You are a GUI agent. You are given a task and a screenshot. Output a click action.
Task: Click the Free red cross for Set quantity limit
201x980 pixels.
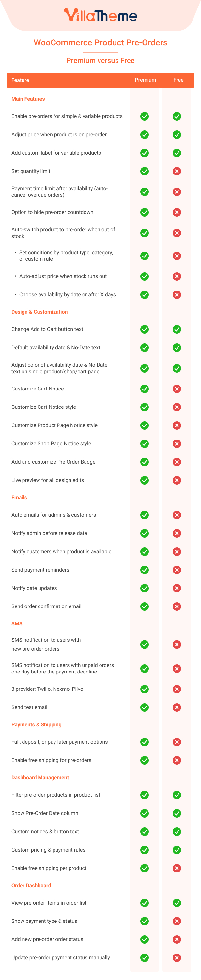177,171
